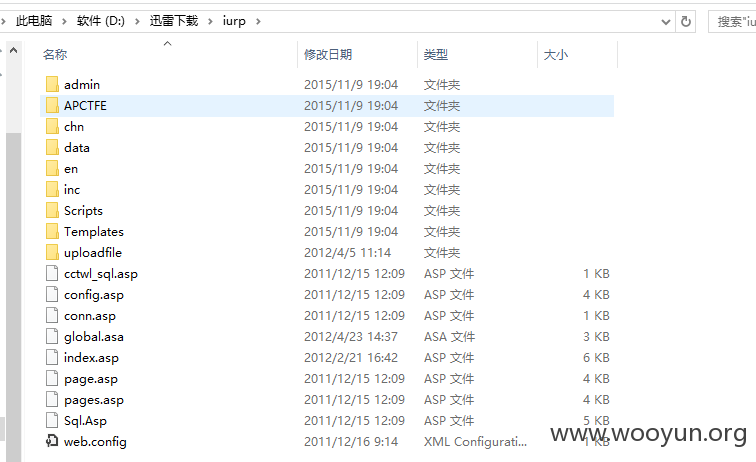
Task: Select the pages.asp file icon
Action: click(x=52, y=399)
